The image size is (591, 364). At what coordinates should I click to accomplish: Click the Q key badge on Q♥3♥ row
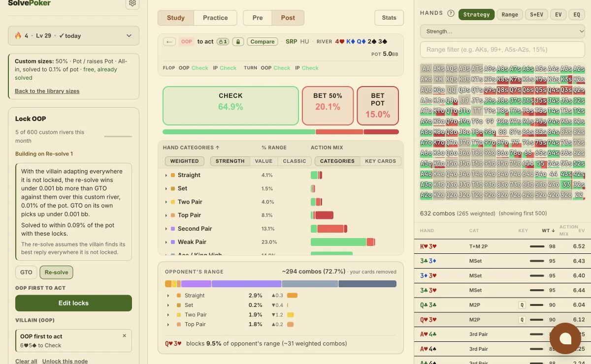[x=522, y=320]
